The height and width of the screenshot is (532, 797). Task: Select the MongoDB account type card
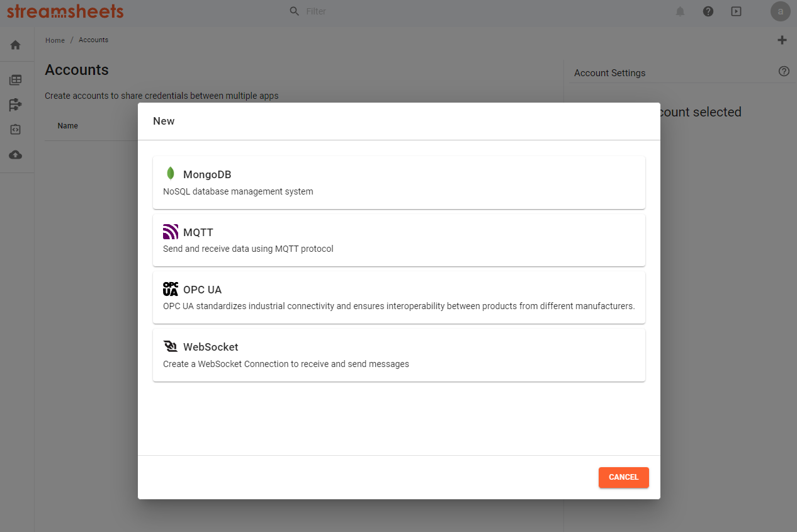pos(399,183)
